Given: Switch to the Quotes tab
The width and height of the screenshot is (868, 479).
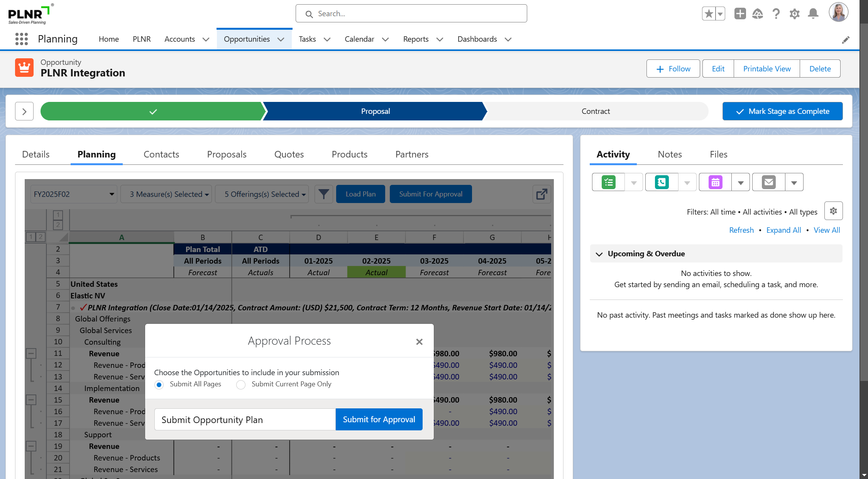Looking at the screenshot, I should click(289, 154).
